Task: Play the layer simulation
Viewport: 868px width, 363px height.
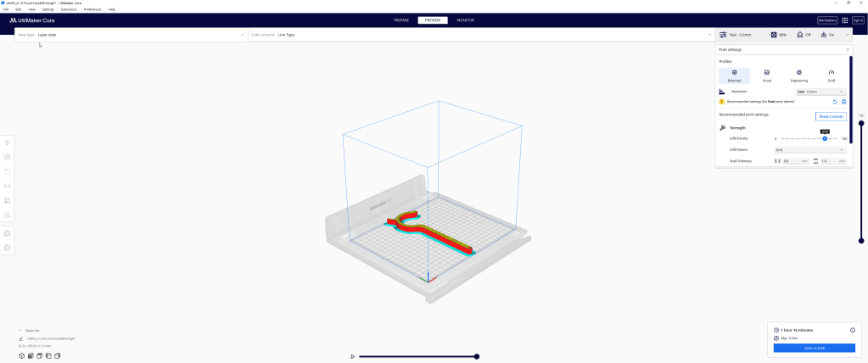Action: click(352, 356)
